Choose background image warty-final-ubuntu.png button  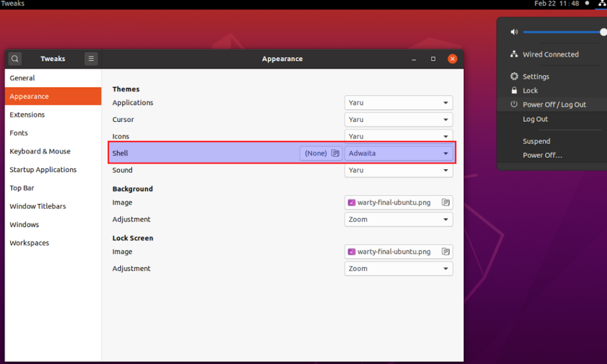tap(398, 202)
